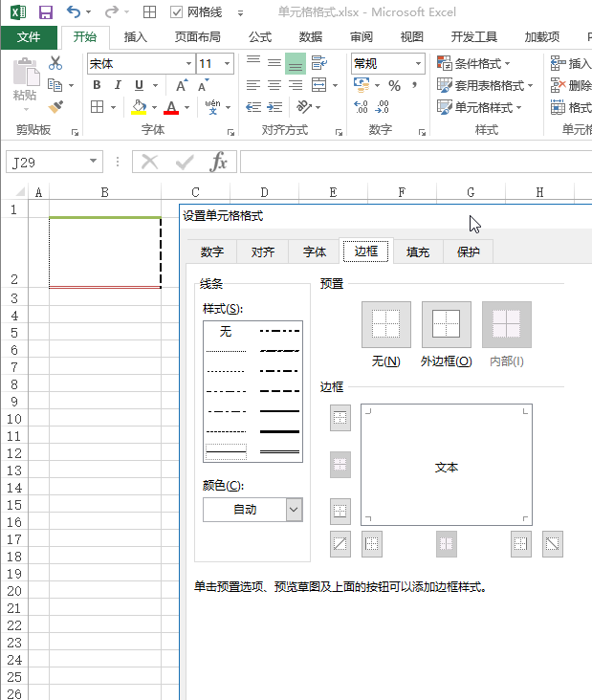Click the fill color paint bucket

click(139, 107)
